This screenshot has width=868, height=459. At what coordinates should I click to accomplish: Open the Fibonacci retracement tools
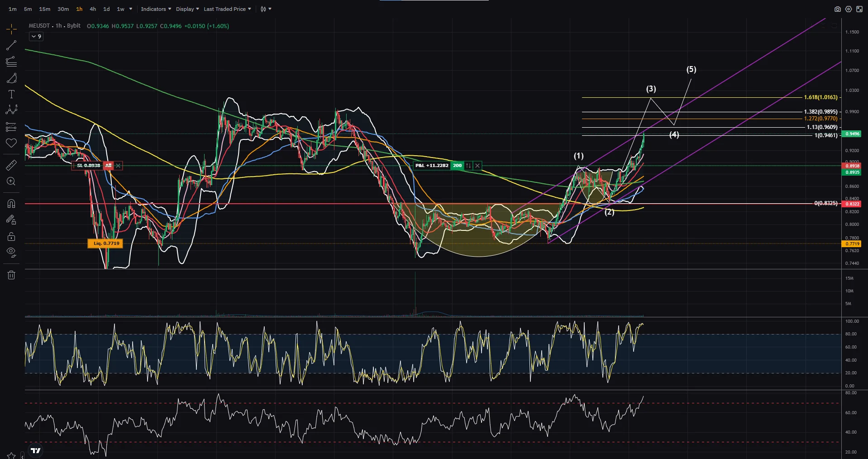(x=11, y=62)
